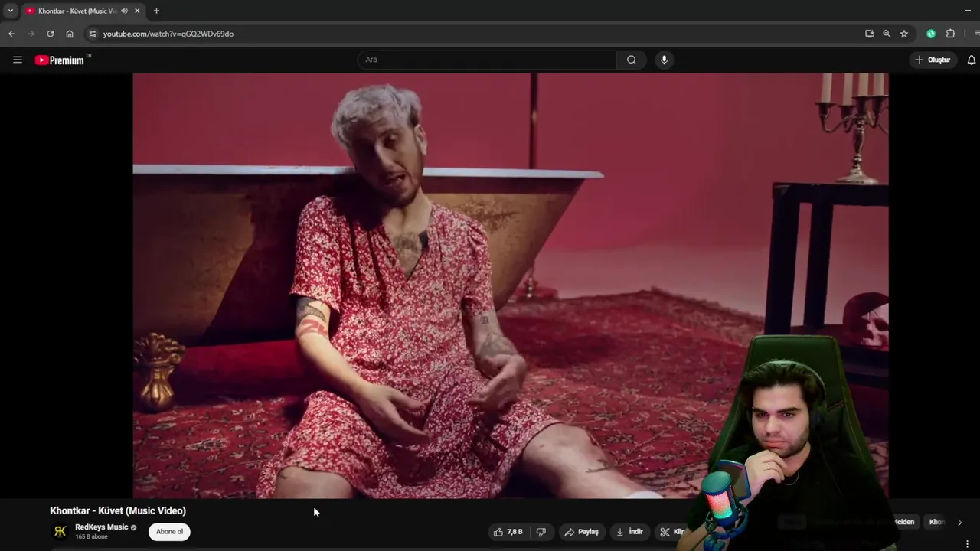Open the RedKeys Music channel name link

point(101,527)
